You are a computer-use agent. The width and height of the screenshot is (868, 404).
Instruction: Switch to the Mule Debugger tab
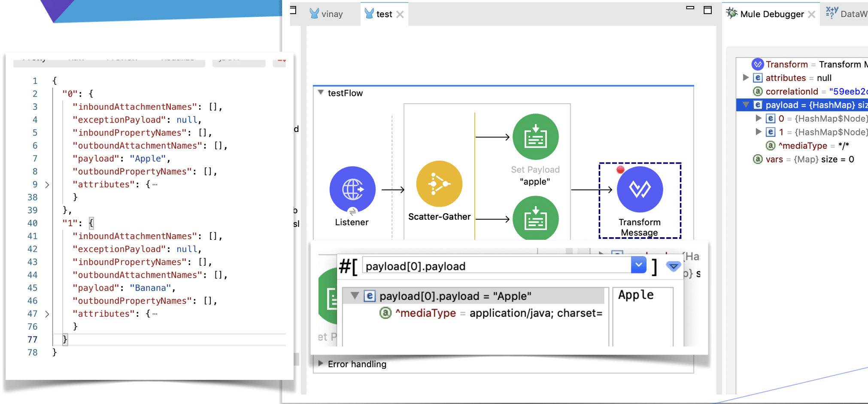click(x=771, y=14)
